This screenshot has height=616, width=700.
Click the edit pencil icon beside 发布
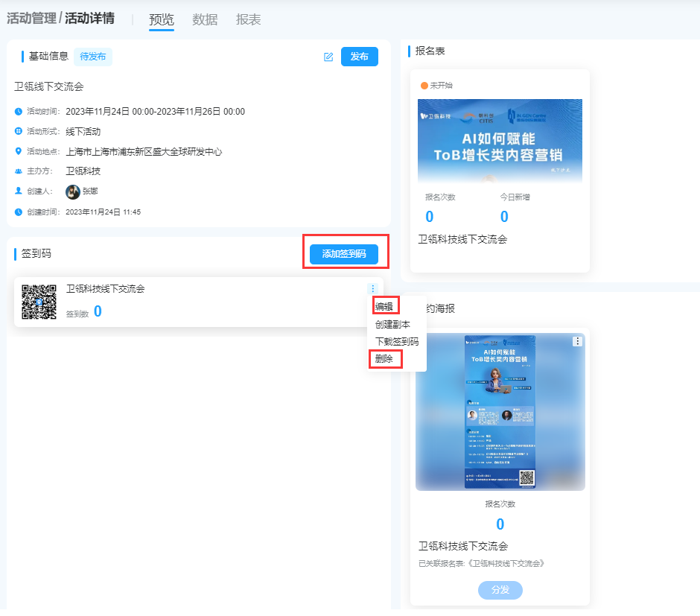pos(328,57)
